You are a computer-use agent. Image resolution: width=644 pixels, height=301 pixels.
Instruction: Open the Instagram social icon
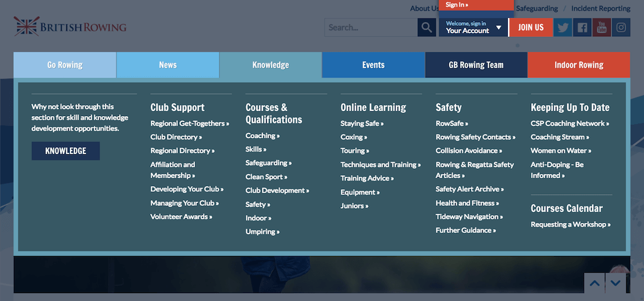(x=621, y=28)
